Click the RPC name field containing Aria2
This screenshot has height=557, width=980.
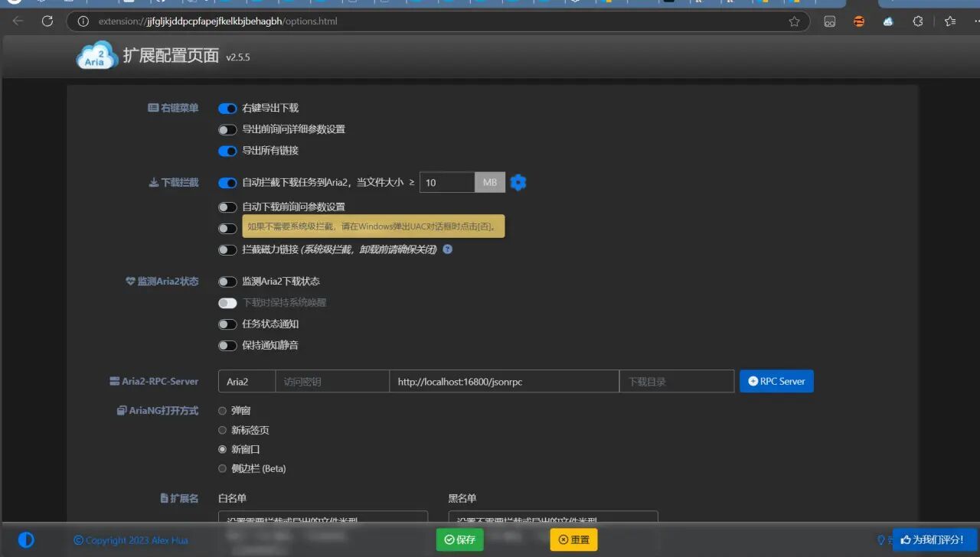[x=247, y=381]
